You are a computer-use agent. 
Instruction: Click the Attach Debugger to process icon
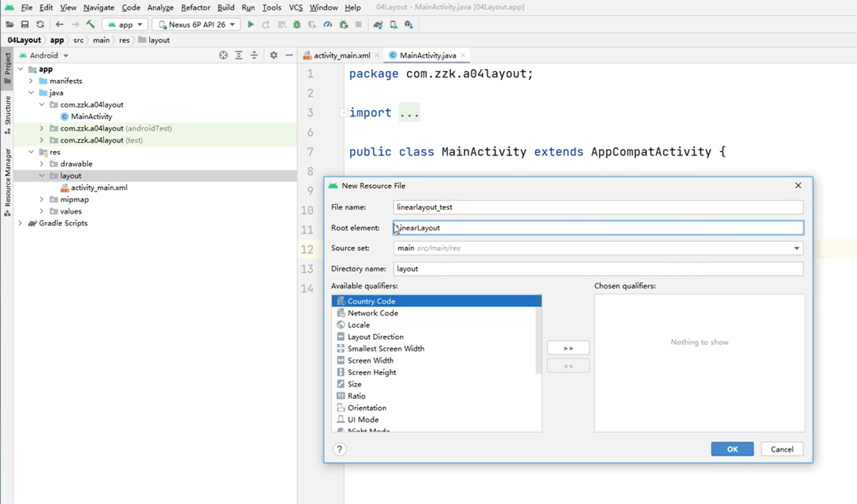343,24
